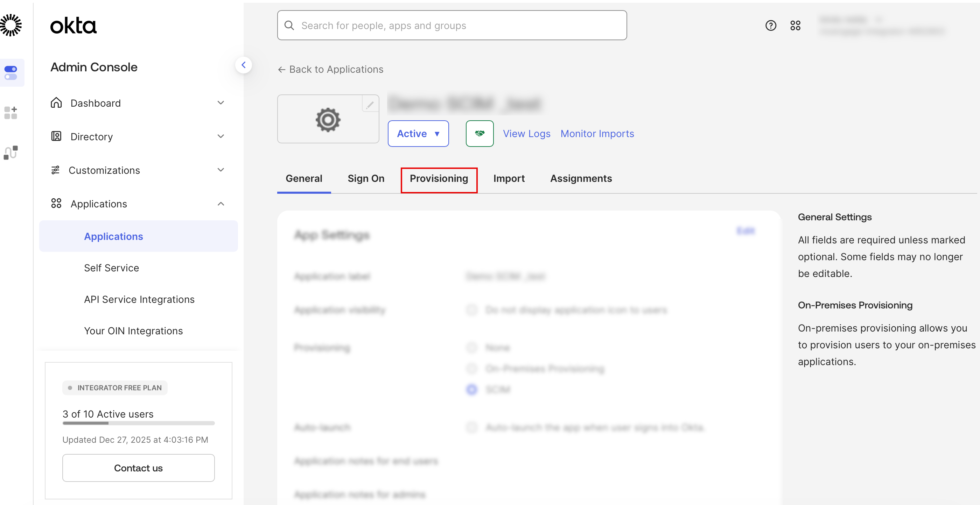The width and height of the screenshot is (980, 505).
Task: Collapse the sidebar with chevron button
Action: tap(244, 65)
